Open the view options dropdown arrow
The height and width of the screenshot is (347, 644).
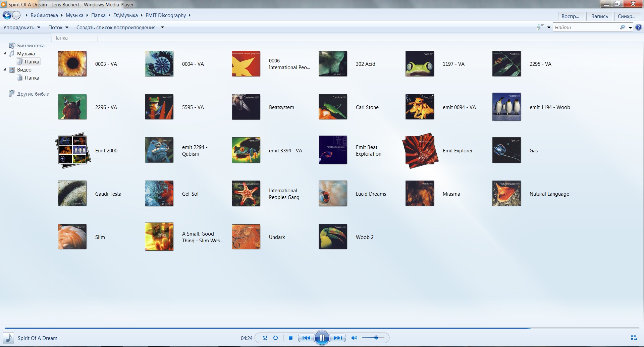pos(549,28)
